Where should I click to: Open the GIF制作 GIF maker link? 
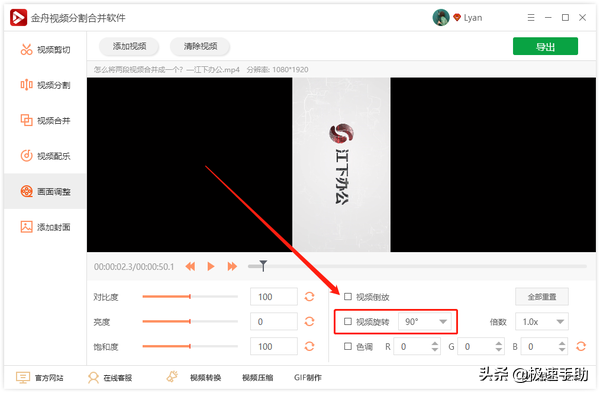pyautogui.click(x=308, y=378)
